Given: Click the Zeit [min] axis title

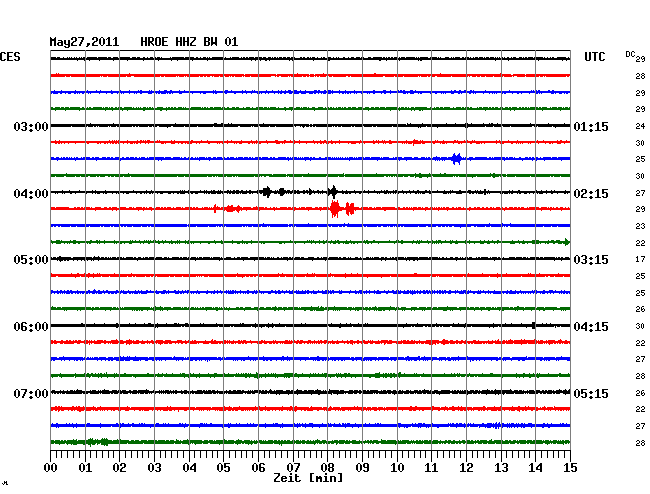Looking at the screenshot, I should [x=308, y=478].
